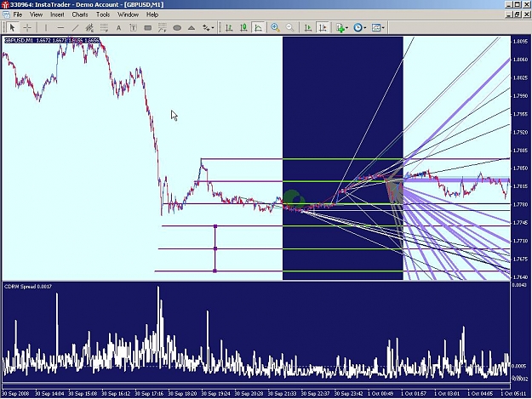
Task: Open the View menu
Action: pos(36,14)
